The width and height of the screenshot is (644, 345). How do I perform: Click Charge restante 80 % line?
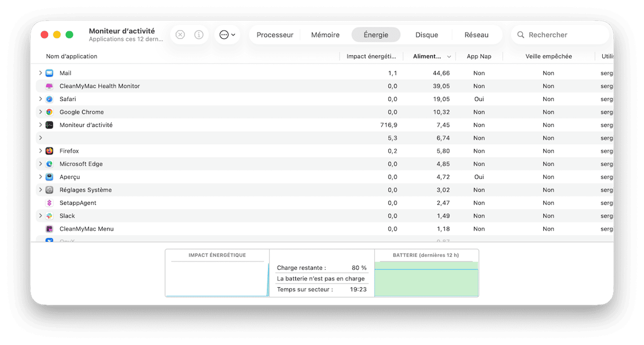(322, 268)
